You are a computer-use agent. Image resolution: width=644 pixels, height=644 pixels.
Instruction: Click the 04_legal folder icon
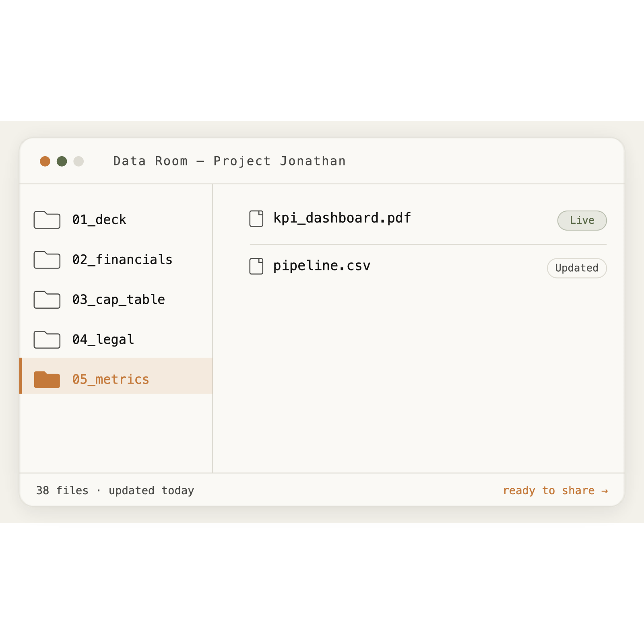coord(47,339)
